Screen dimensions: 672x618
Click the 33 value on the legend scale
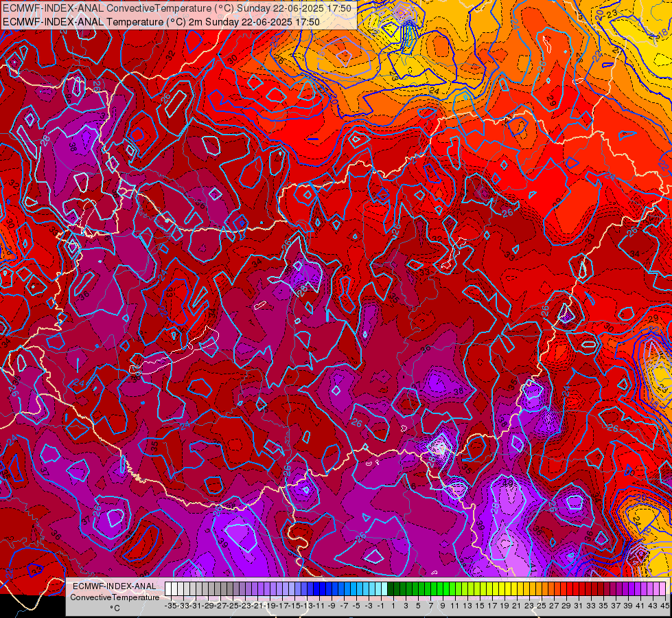pyautogui.click(x=591, y=606)
